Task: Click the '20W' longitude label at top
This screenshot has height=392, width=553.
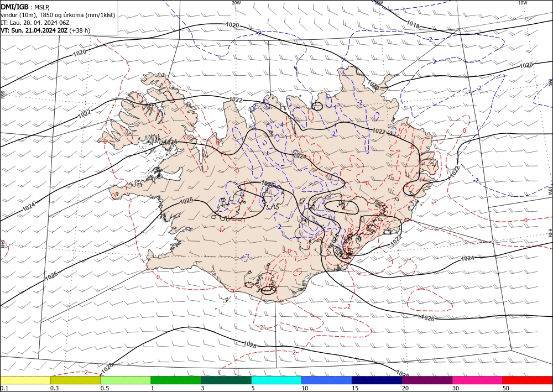Action: pos(236,3)
